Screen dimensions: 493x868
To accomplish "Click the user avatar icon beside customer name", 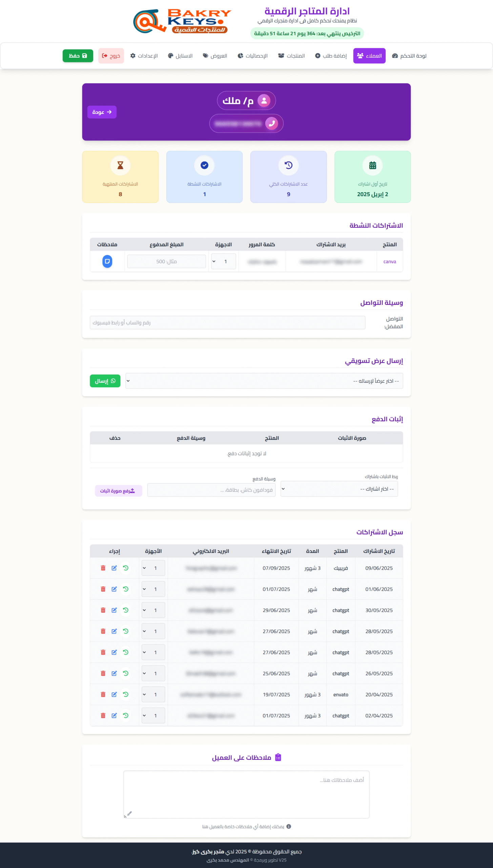I will point(264,101).
